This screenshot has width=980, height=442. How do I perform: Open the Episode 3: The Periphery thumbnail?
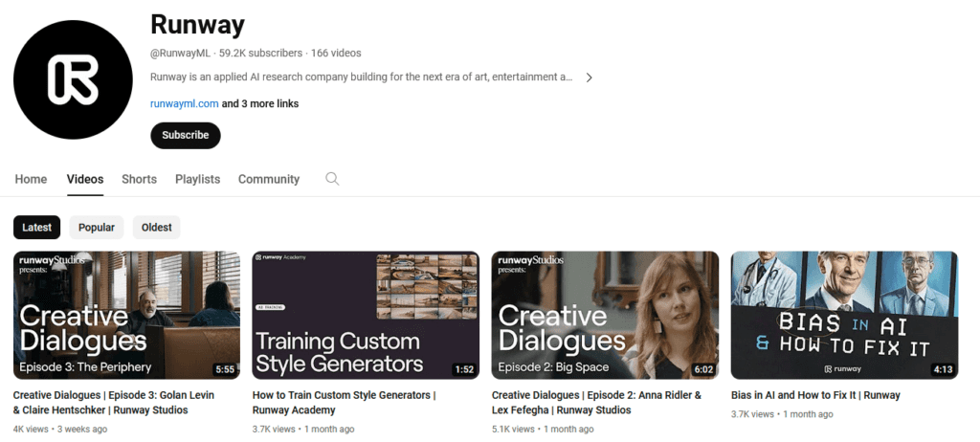click(126, 315)
